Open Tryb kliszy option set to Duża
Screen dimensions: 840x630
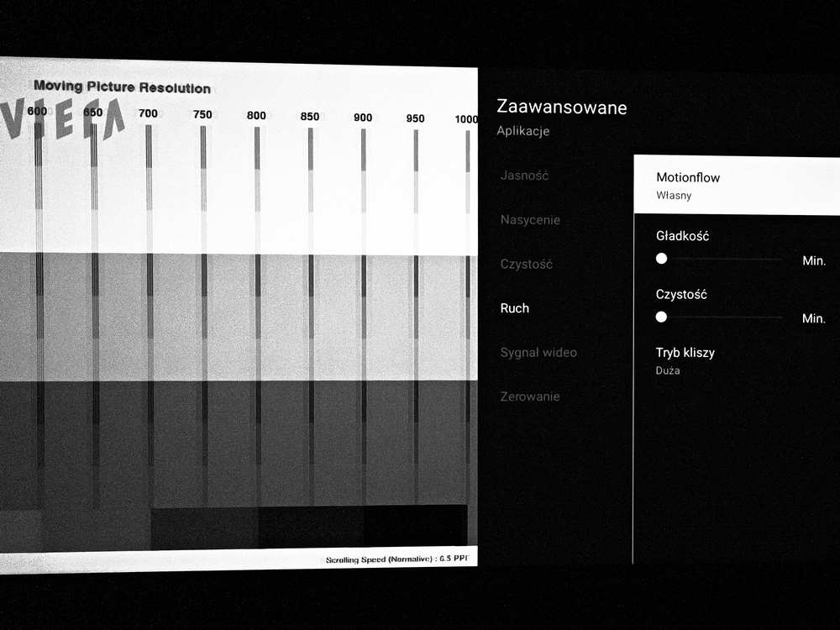pos(685,360)
